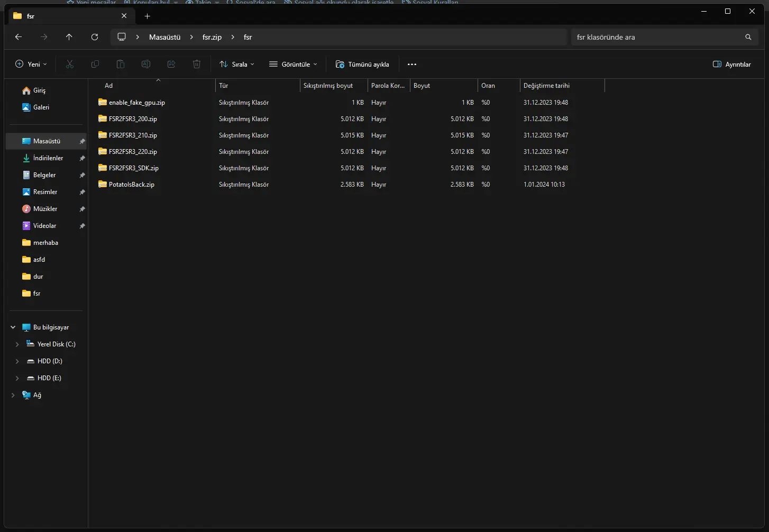Click fsr.zip in the address bar
Viewport: 769px width, 532px height.
point(212,37)
